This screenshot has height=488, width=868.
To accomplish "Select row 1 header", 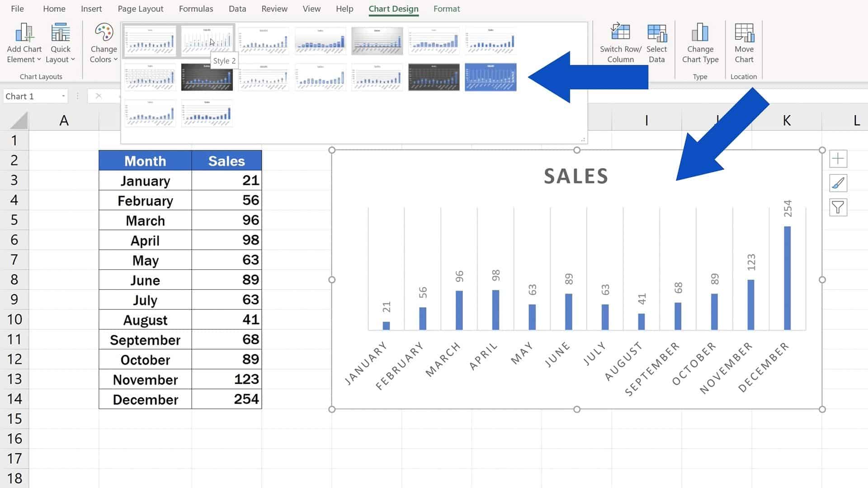I will pos(14,140).
